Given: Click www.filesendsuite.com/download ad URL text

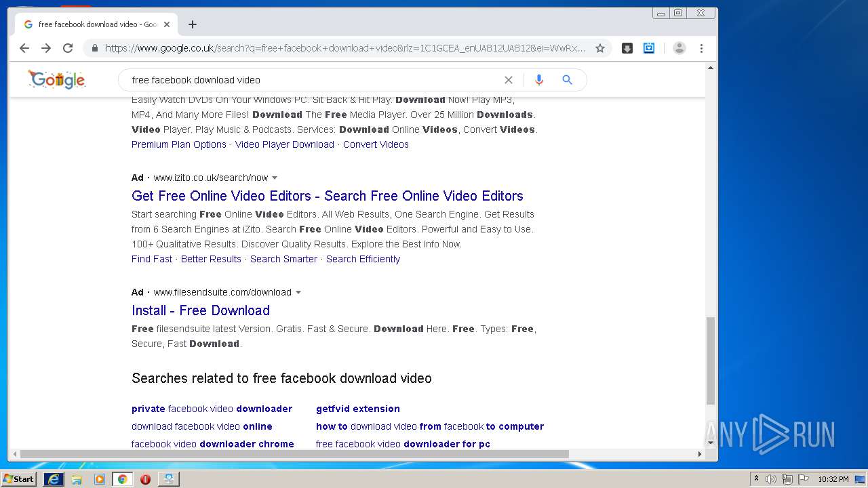Looking at the screenshot, I should pos(222,292).
